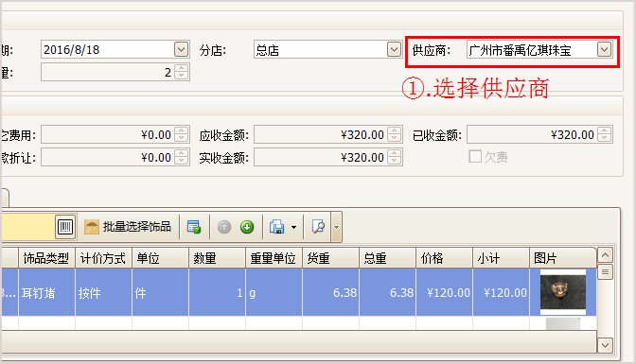The image size is (636, 364).
Task: Click the table insert icon in toolbar
Action: click(194, 227)
